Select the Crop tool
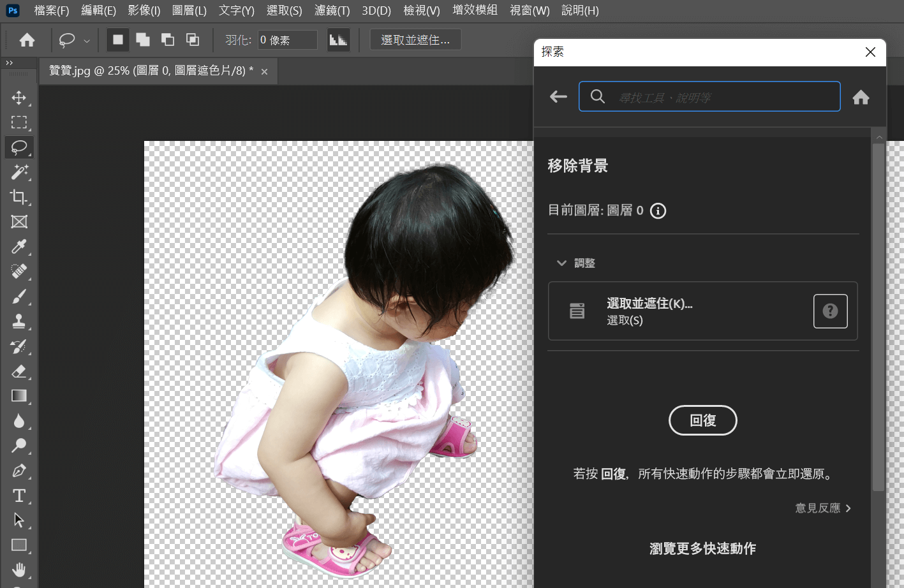This screenshot has height=588, width=904. point(19,197)
